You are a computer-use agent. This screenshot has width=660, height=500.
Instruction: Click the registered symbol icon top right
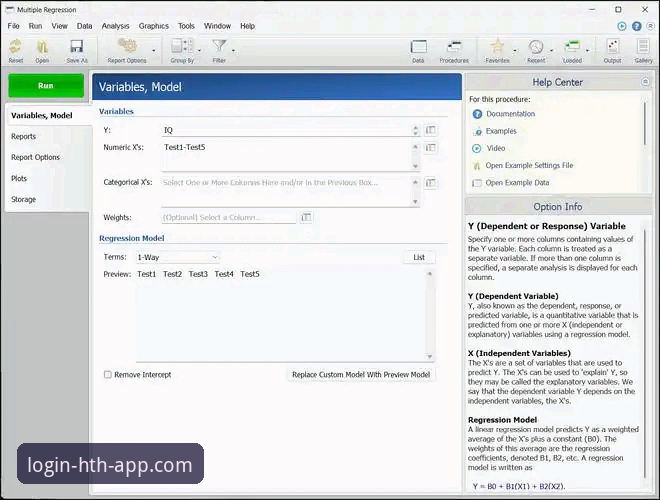(651, 26)
